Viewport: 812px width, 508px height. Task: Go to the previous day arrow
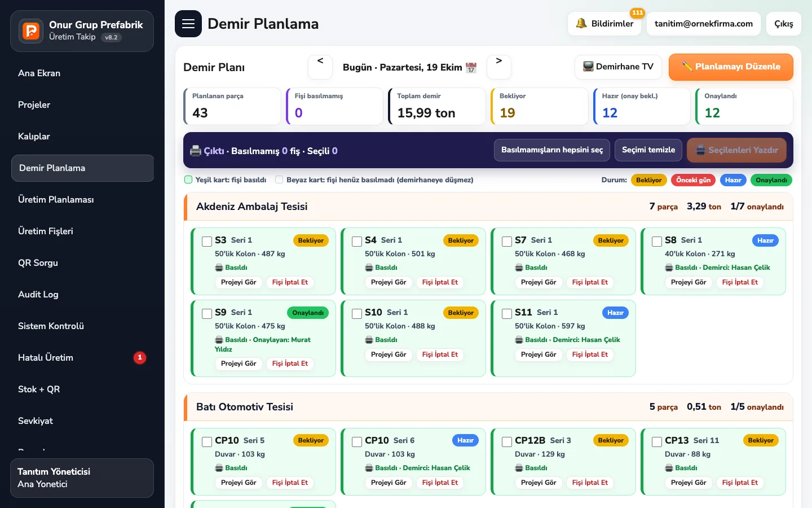click(x=320, y=67)
